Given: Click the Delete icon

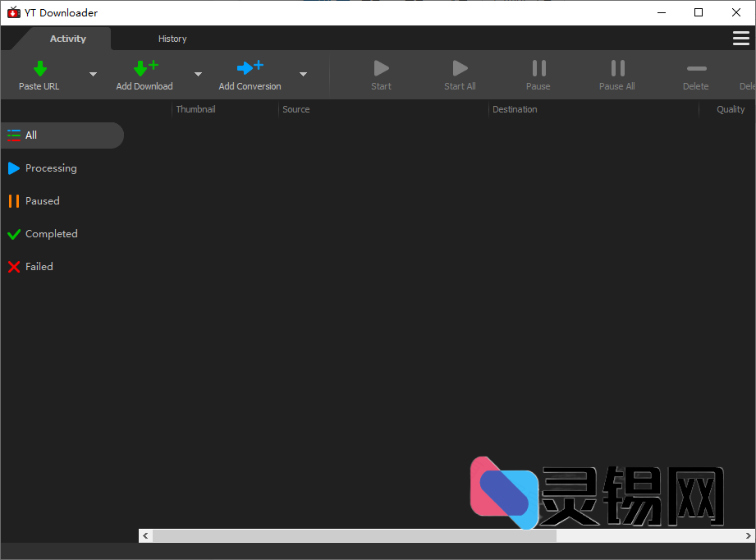Looking at the screenshot, I should pyautogui.click(x=695, y=68).
